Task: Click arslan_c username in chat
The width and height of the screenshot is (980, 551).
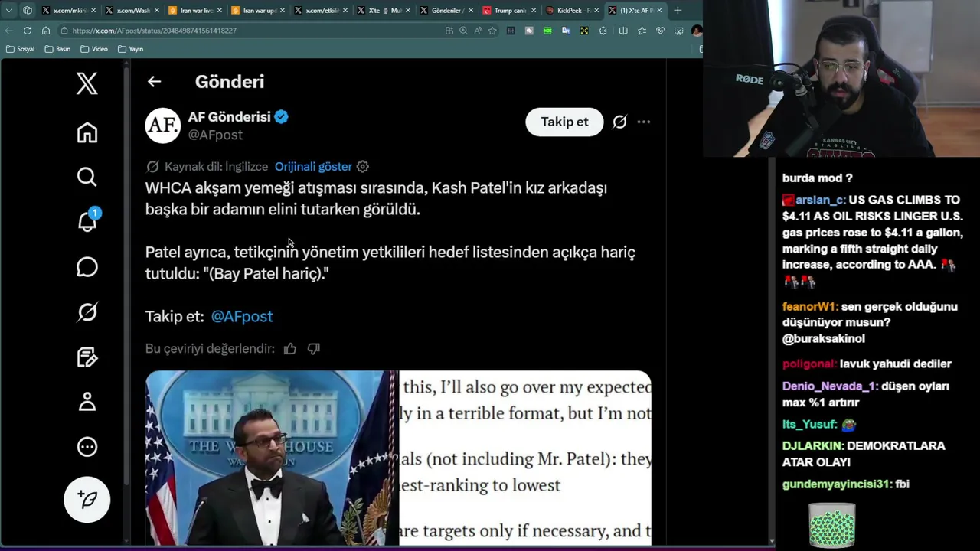Action: pos(820,200)
